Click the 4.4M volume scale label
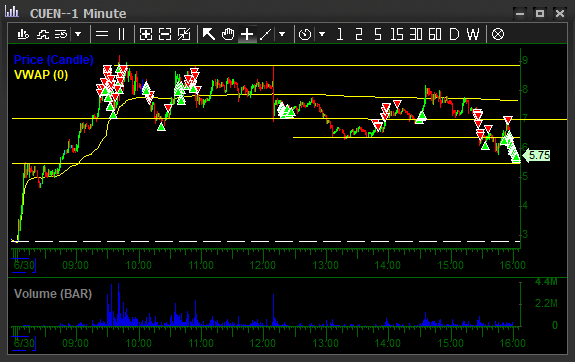Screen dimensions: 575x362 coord(546,282)
